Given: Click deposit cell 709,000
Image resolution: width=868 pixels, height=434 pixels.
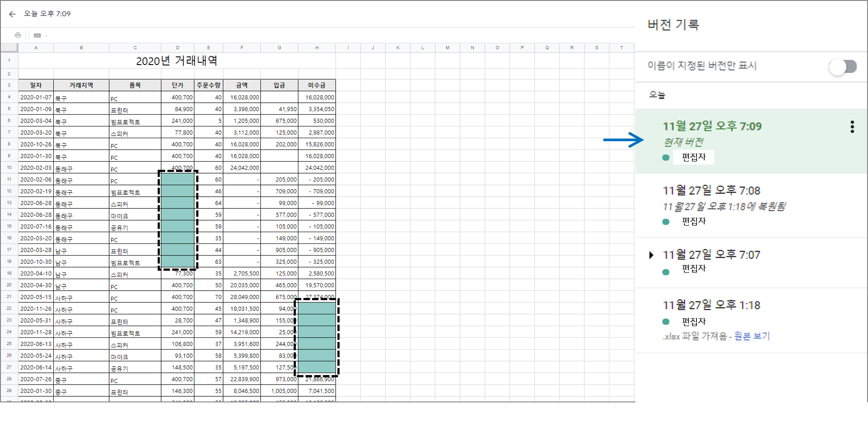Looking at the screenshot, I should tap(279, 191).
